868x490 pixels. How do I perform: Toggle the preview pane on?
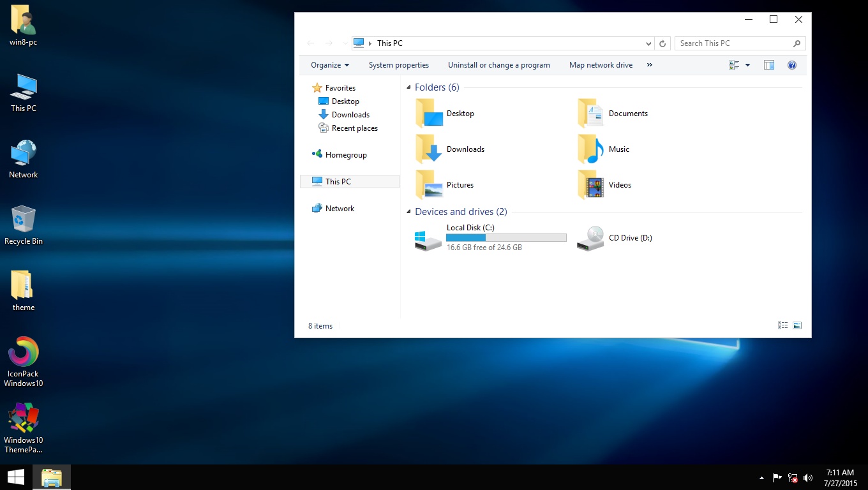coord(768,64)
